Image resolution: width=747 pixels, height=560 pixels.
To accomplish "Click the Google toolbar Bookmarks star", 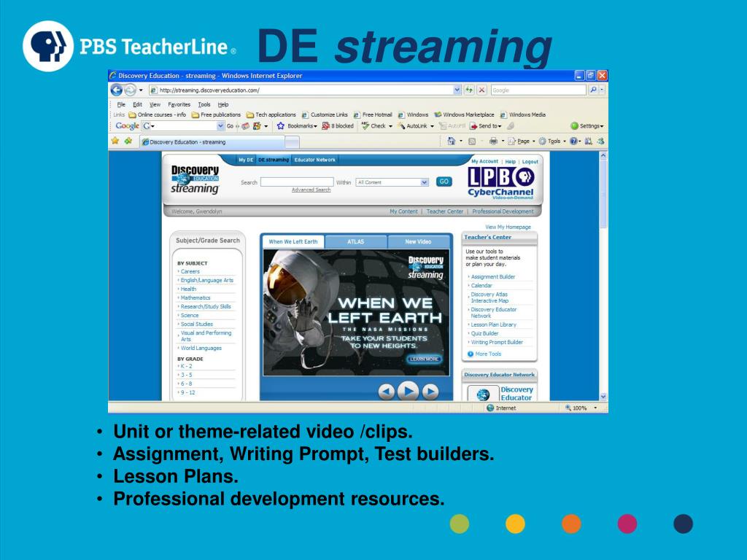I will coord(281,125).
